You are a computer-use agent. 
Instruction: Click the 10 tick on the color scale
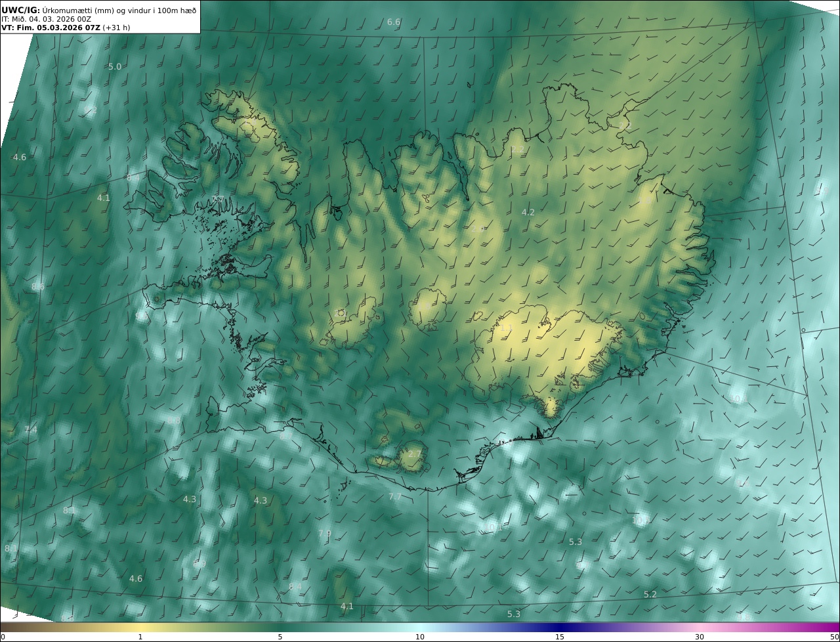click(420, 637)
